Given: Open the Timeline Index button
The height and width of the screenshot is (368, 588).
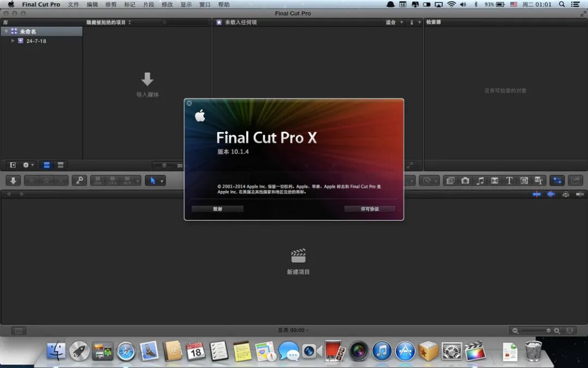Looking at the screenshot, I should click(19, 330).
